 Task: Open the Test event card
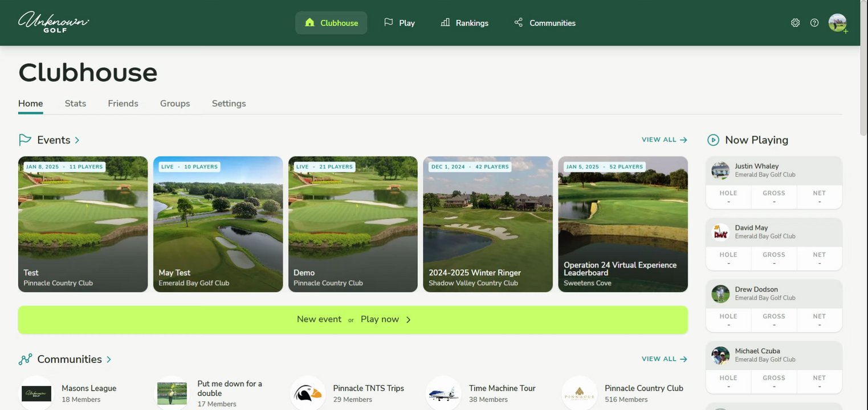pyautogui.click(x=83, y=224)
